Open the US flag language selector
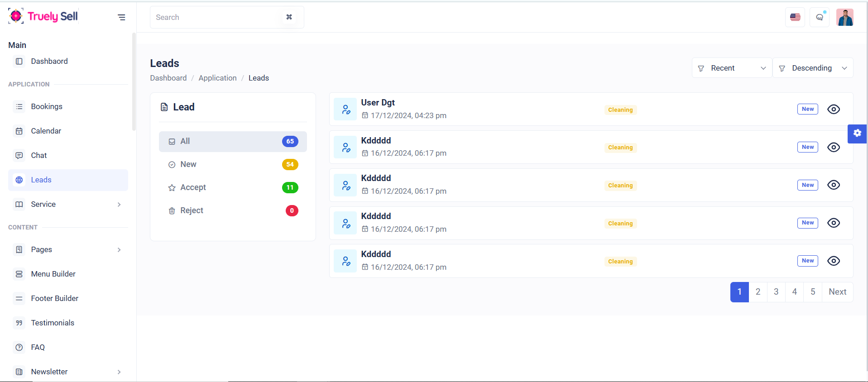Viewport: 868px width, 382px height. 795,17
